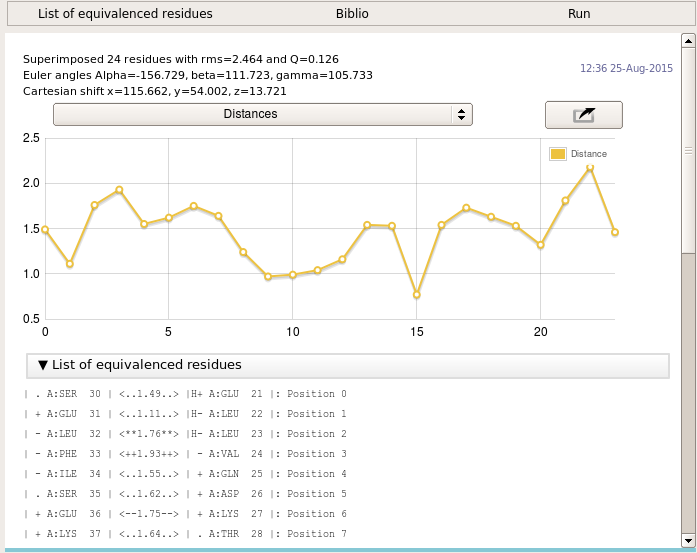Open the Distances plot type dropdown
Screen dimensions: 697x553
262,114
